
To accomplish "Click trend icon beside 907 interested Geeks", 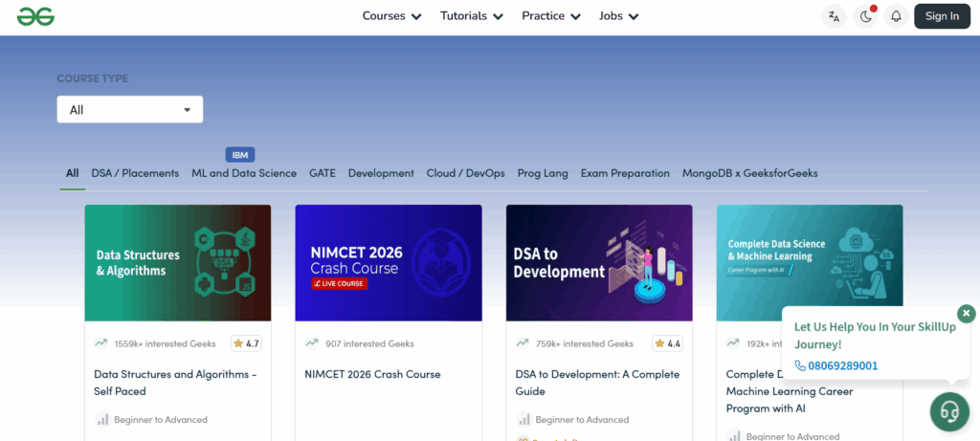I will pyautogui.click(x=311, y=342).
